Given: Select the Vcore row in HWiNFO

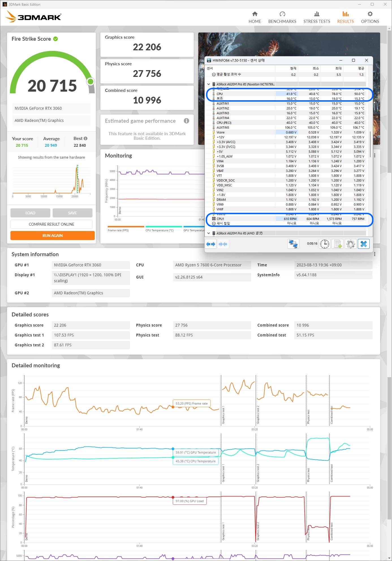Looking at the screenshot, I should (286, 132).
